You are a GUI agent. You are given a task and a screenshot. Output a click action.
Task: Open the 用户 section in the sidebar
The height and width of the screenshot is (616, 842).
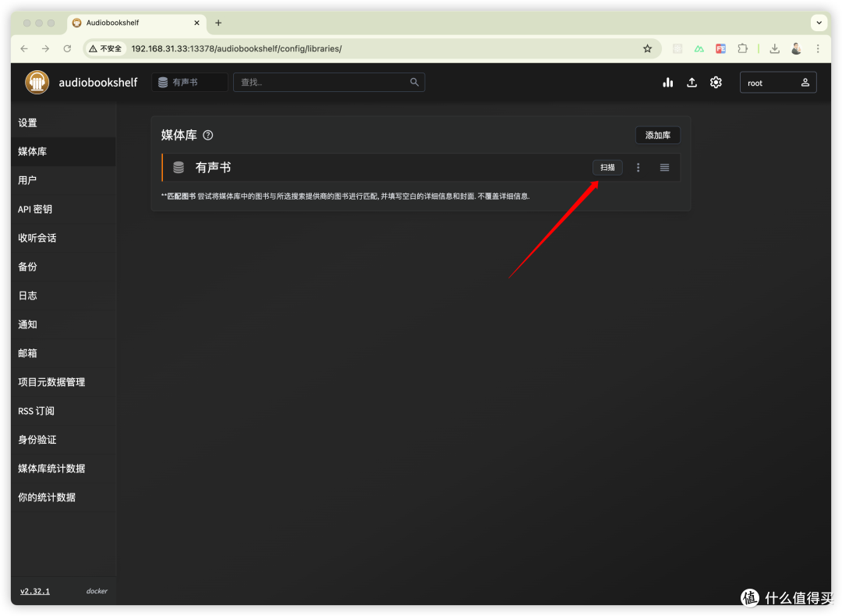click(x=28, y=180)
